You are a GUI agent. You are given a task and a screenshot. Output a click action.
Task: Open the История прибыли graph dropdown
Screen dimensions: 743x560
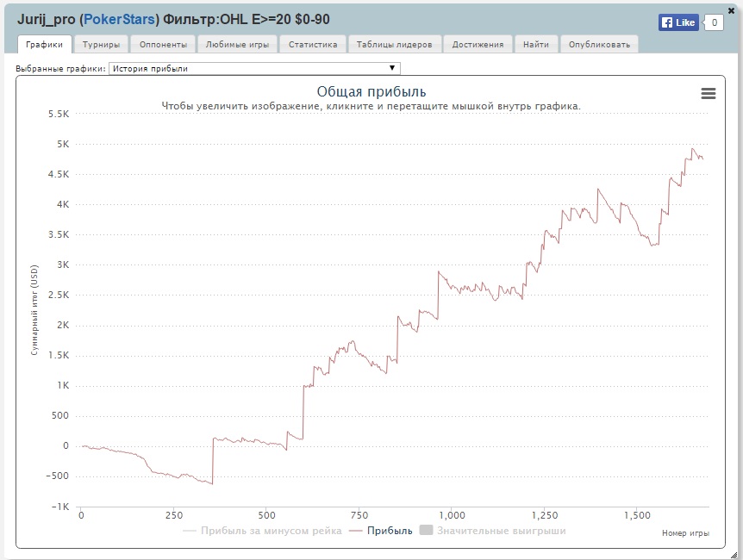254,68
